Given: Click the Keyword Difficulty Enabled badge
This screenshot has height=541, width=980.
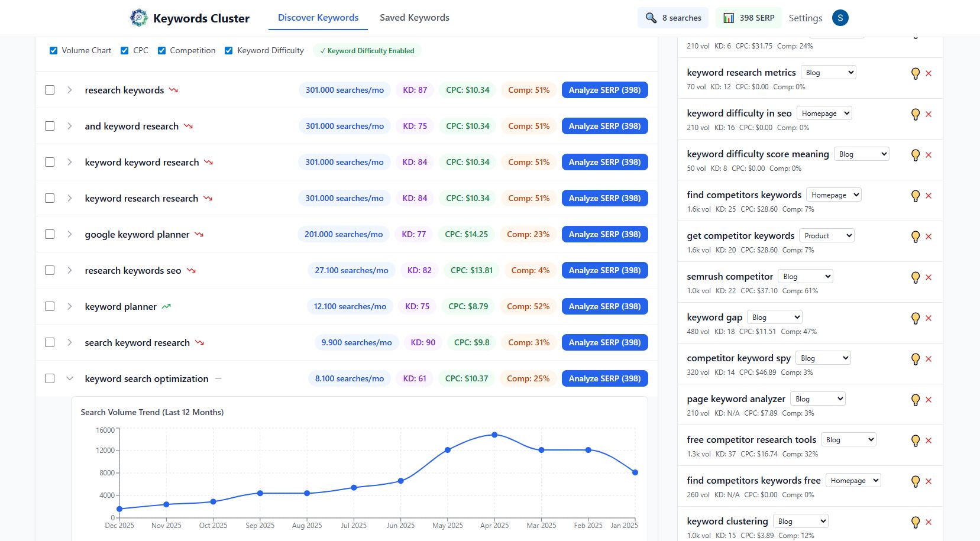Looking at the screenshot, I should (367, 50).
